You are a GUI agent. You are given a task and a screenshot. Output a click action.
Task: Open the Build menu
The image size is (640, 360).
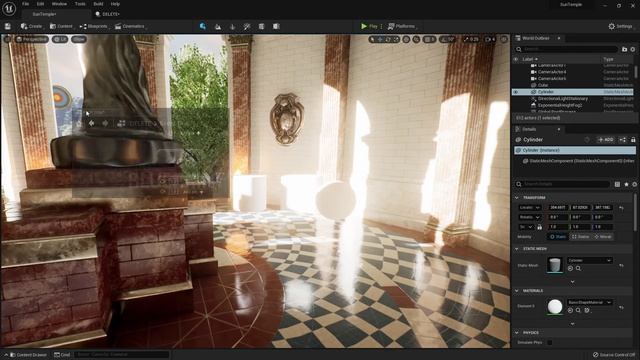(x=98, y=4)
